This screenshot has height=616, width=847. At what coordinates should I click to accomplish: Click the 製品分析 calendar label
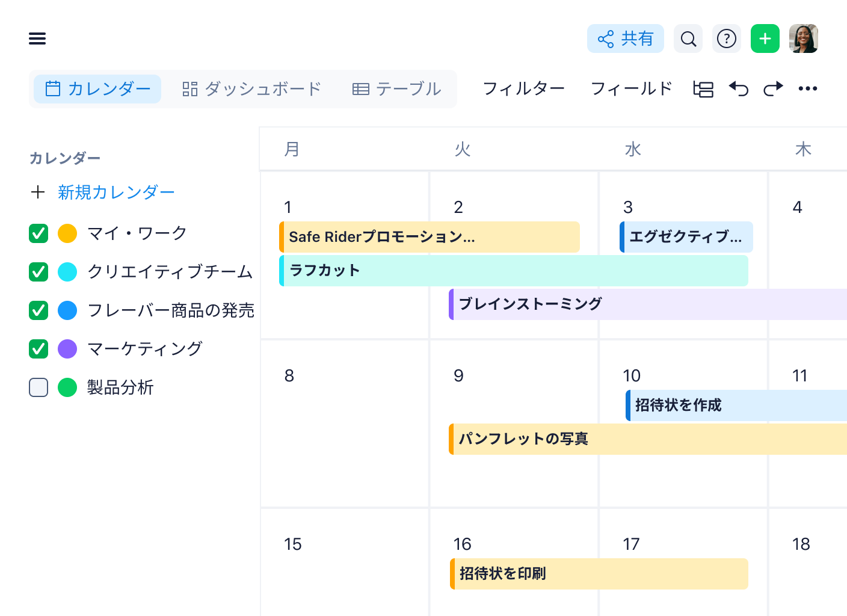[x=120, y=387]
